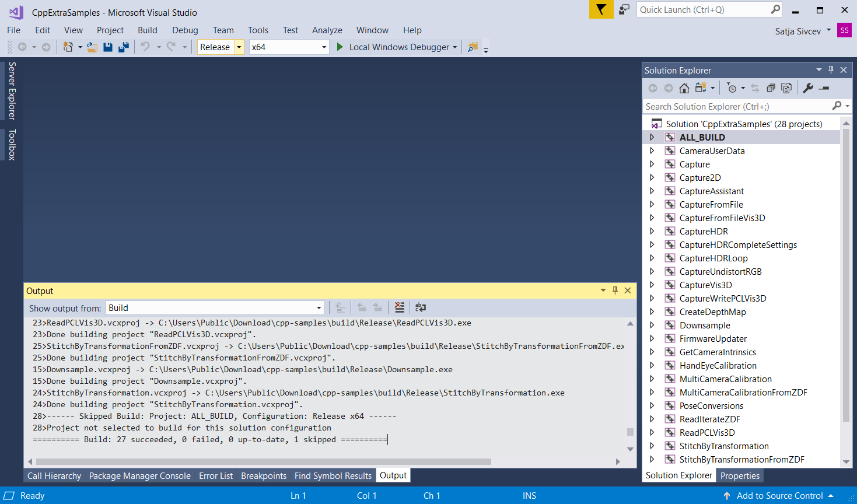
Task: Click the Quick Launch search field
Action: (x=704, y=9)
